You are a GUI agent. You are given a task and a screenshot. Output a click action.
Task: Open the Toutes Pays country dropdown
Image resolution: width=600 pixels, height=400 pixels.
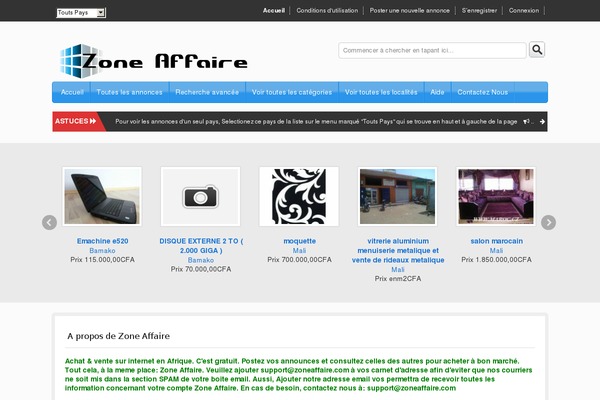point(81,13)
